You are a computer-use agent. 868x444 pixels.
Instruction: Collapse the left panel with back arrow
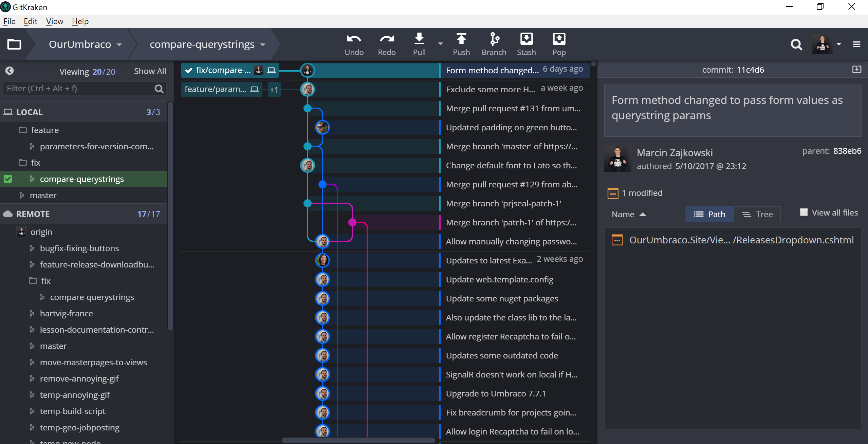pos(10,71)
